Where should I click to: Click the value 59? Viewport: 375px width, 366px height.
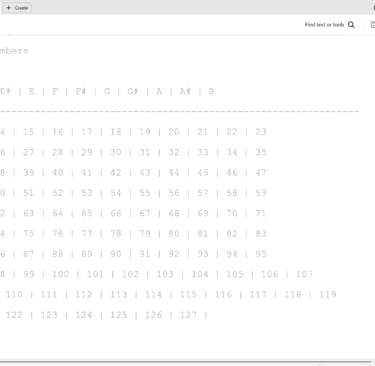pos(261,193)
